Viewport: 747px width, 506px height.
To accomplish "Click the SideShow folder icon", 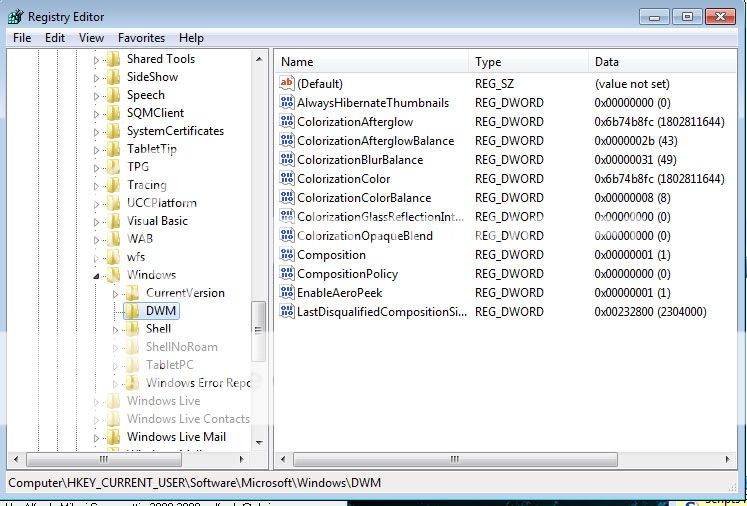I will pos(113,77).
